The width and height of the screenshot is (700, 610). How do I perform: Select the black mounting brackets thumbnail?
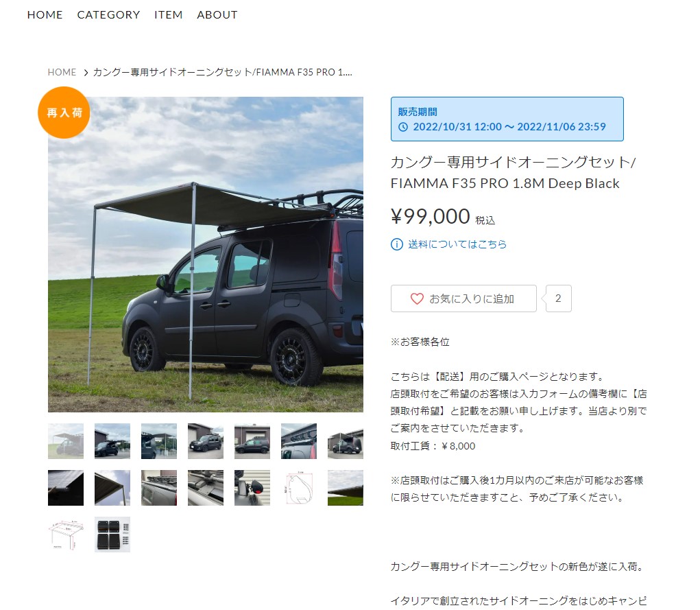[112, 535]
